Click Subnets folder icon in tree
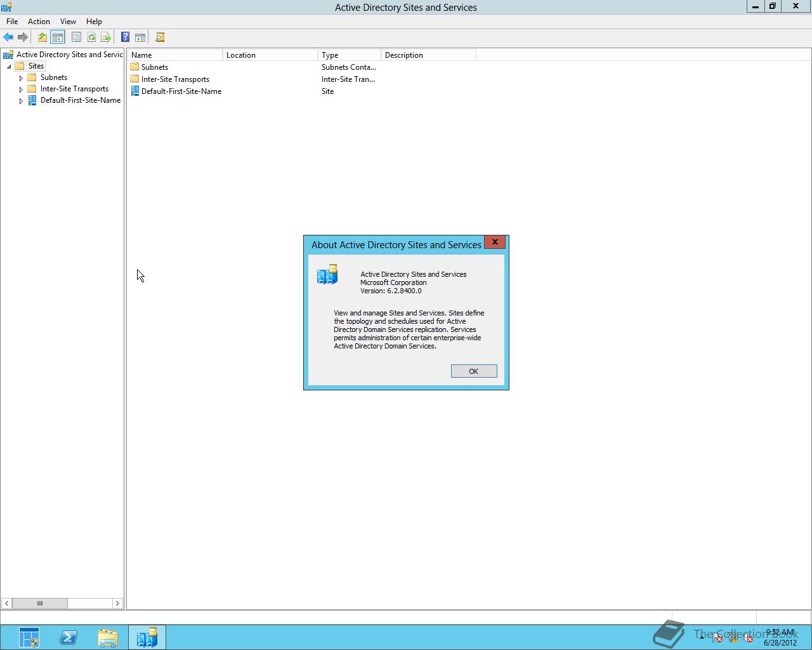812x650 pixels. click(32, 77)
